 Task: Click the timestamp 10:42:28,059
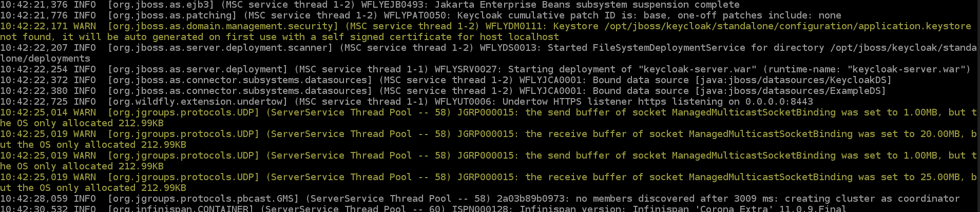tap(34, 199)
